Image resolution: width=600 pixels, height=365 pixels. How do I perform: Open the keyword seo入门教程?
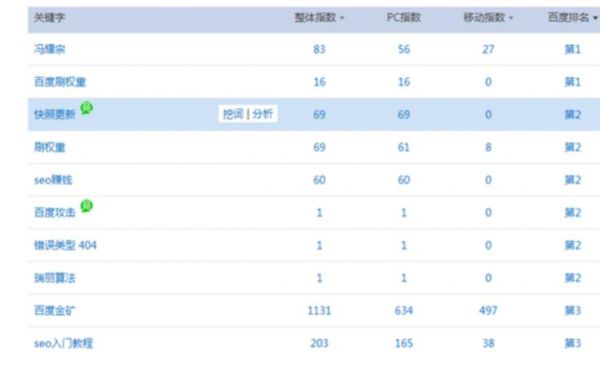coord(64,343)
